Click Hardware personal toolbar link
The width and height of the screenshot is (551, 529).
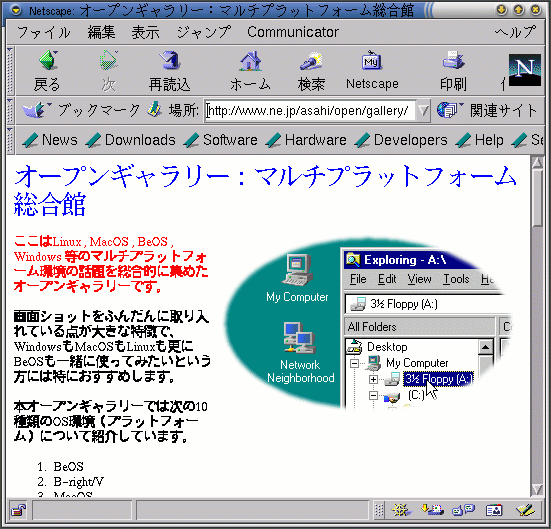click(306, 140)
